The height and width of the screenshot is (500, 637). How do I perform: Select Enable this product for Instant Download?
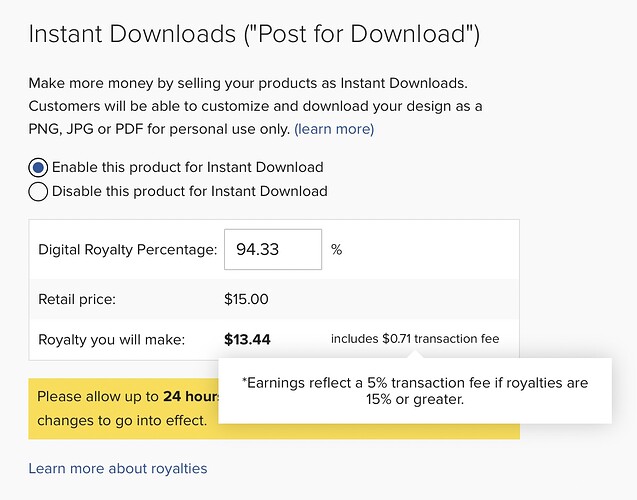(38, 167)
